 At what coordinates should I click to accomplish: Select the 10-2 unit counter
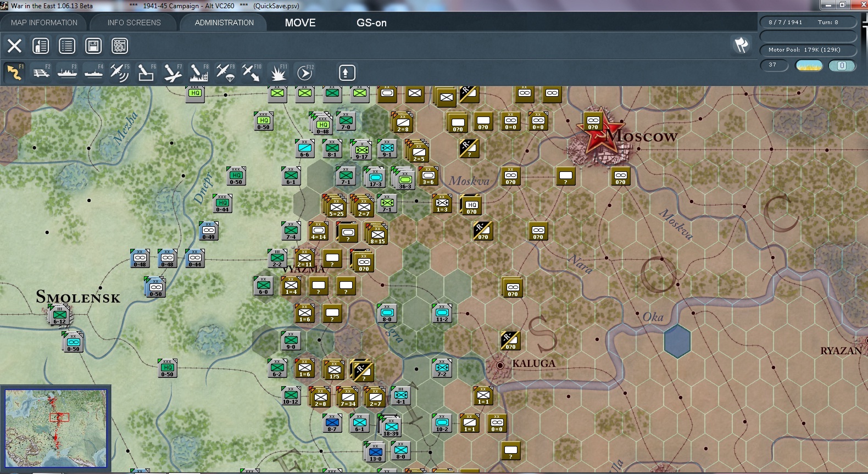[x=442, y=423]
